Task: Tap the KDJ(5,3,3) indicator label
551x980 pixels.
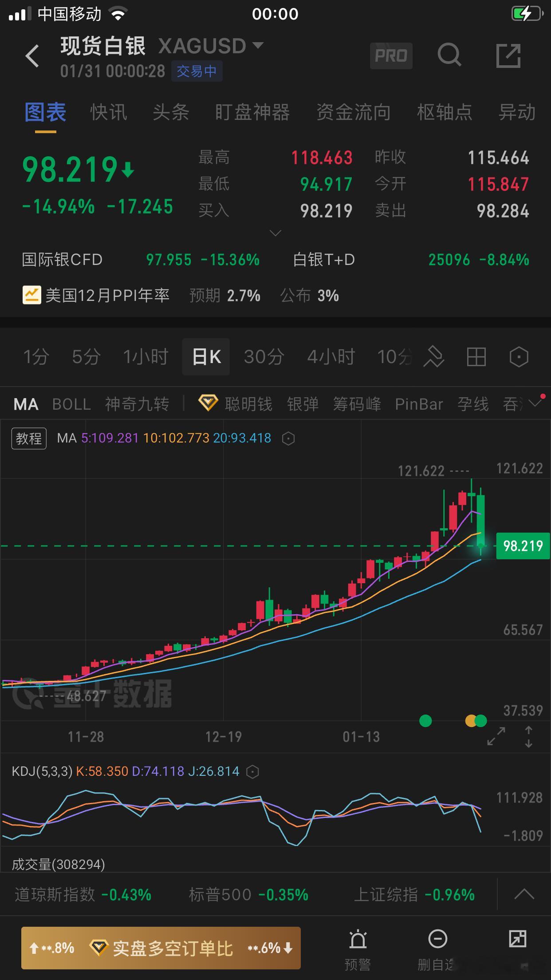Action: 42,771
